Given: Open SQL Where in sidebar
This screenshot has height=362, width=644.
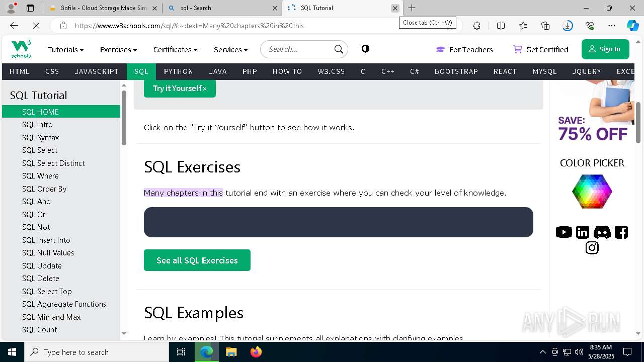Looking at the screenshot, I should [x=61, y=176].
